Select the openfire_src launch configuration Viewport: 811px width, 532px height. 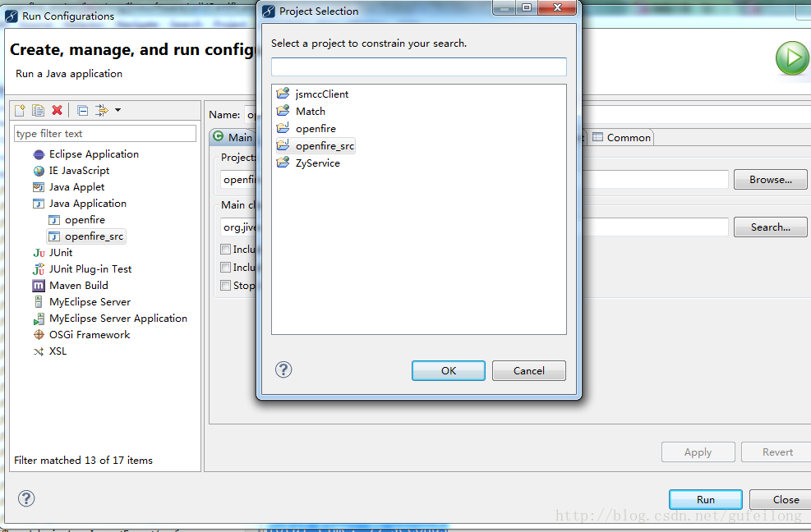coord(94,236)
